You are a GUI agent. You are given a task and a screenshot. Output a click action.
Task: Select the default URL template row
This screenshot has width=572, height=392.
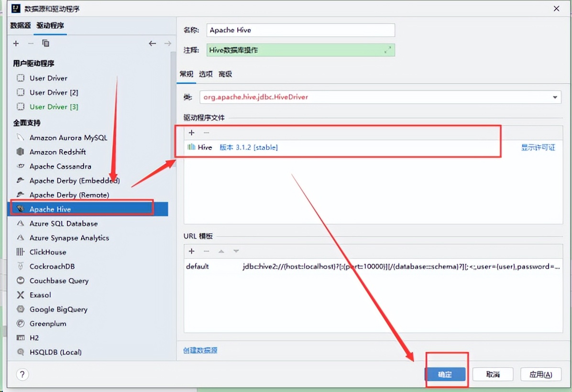click(373, 267)
